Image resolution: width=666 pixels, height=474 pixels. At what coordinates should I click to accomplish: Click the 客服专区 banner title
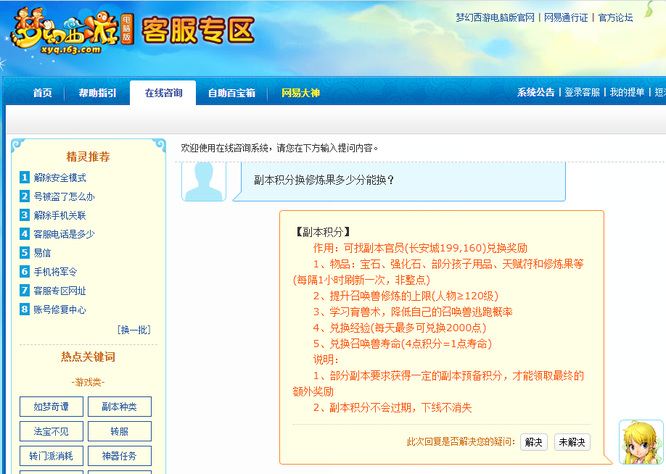tap(198, 30)
